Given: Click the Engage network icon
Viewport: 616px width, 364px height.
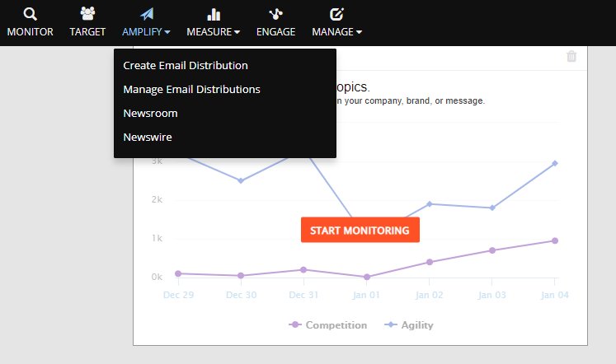Looking at the screenshot, I should pyautogui.click(x=275, y=15).
